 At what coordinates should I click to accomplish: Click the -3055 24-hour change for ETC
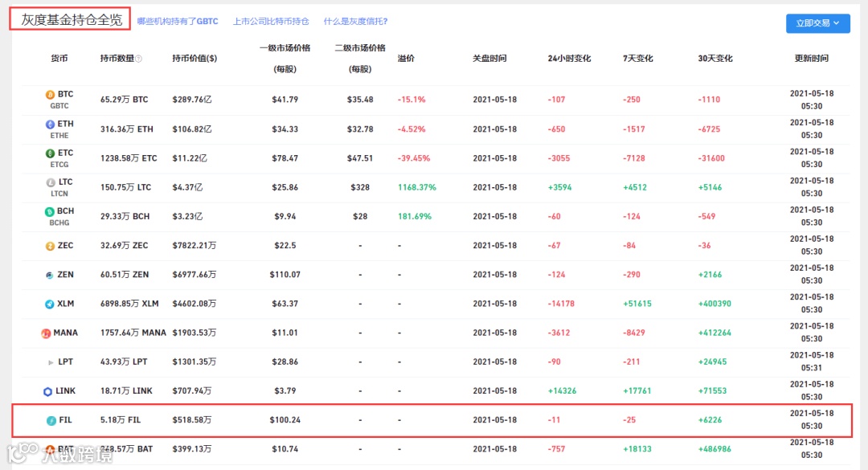[x=559, y=158]
